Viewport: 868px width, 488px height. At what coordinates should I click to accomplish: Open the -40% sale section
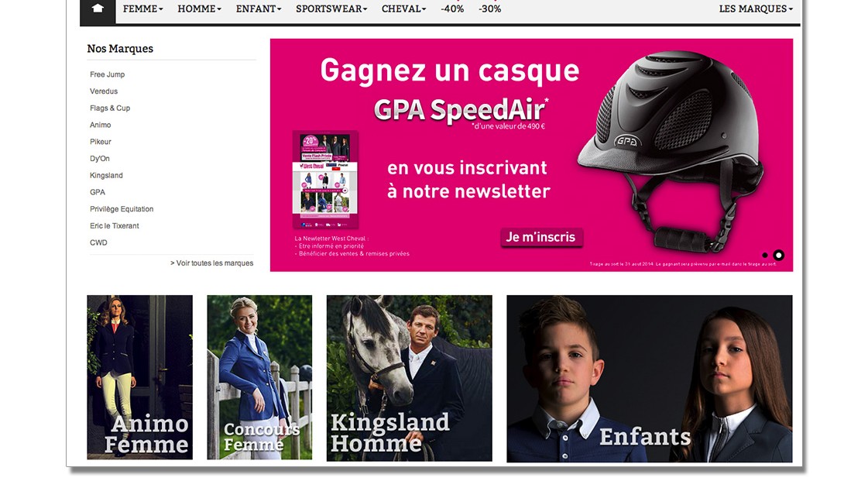pos(452,9)
